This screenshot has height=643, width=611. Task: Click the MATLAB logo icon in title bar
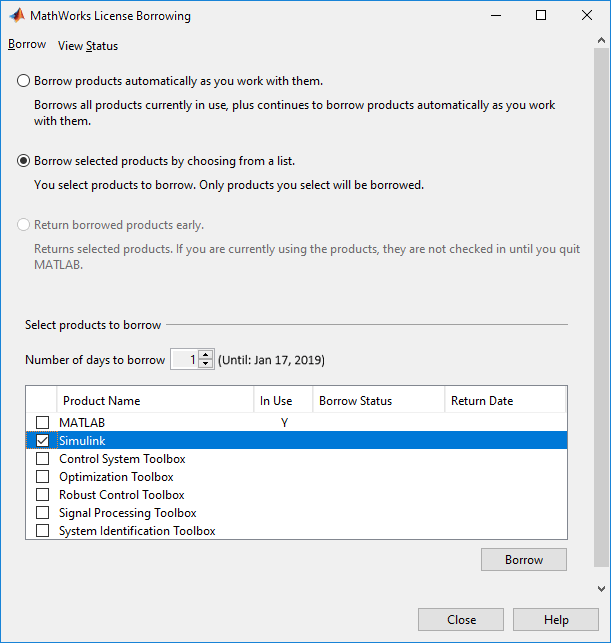(x=15, y=16)
